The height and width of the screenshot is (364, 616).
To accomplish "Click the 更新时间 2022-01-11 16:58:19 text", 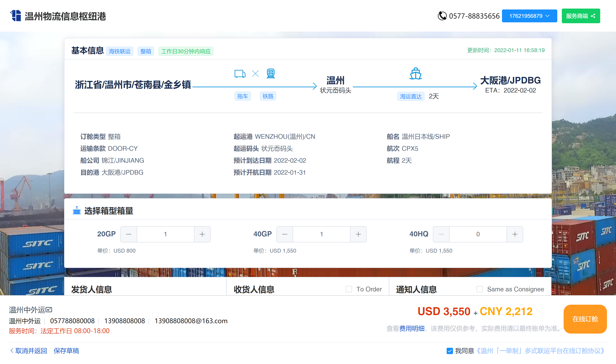I will [506, 50].
